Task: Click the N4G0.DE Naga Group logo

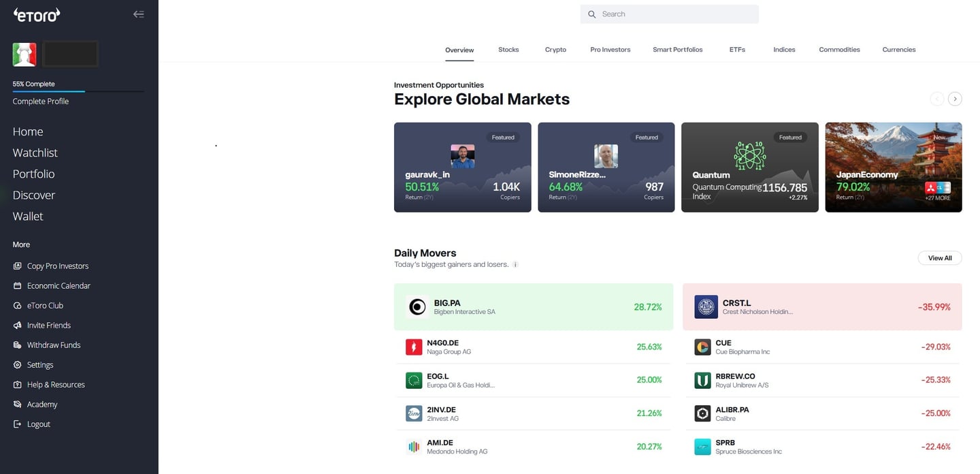Action: (x=414, y=347)
